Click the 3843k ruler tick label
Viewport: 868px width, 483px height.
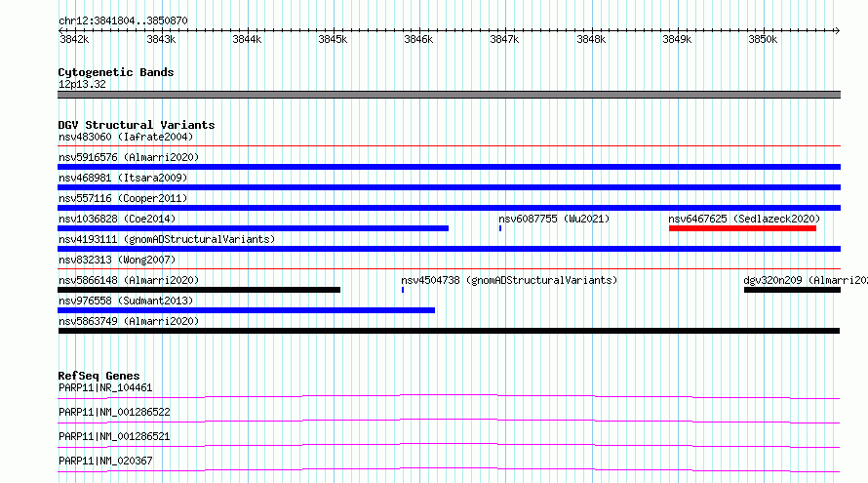(161, 39)
